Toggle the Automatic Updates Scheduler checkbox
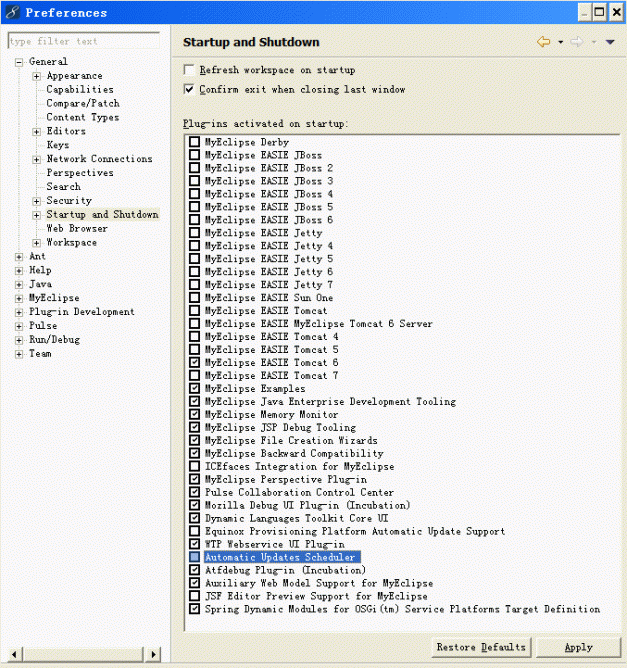Screen dimensions: 627x668 coord(194,557)
